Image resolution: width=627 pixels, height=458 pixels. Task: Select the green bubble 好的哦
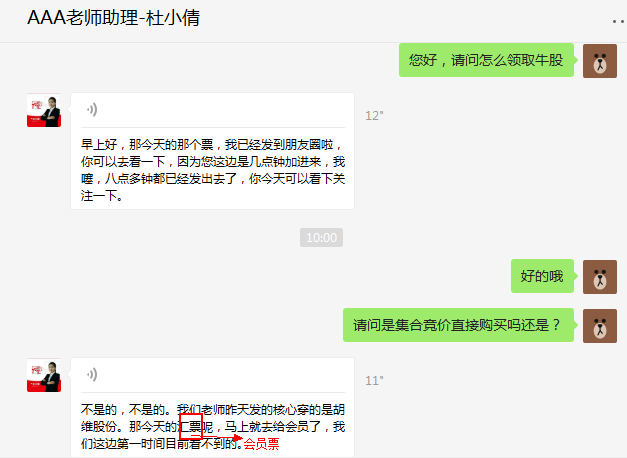coord(542,276)
